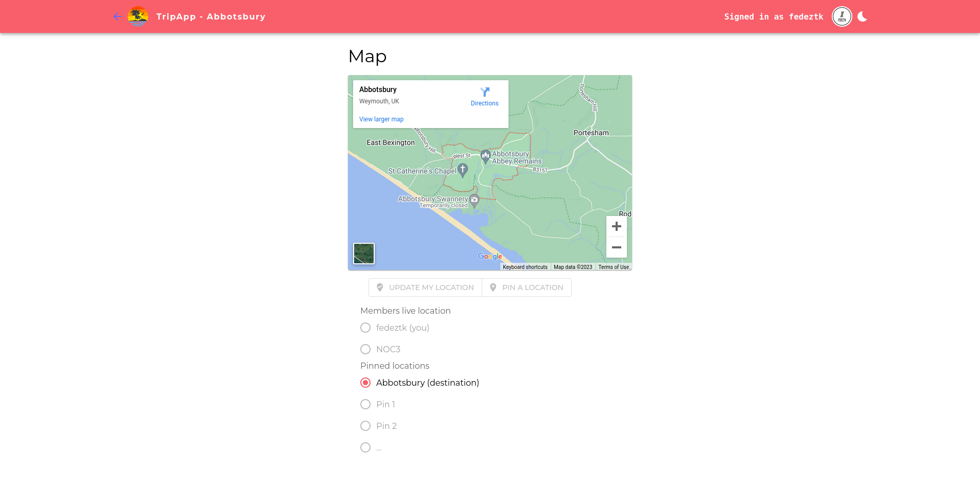Open View larger map
This screenshot has width=980, height=487.
coord(381,119)
